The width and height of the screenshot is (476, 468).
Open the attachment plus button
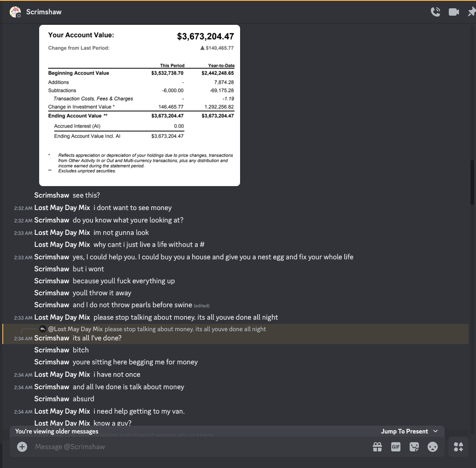(22, 446)
